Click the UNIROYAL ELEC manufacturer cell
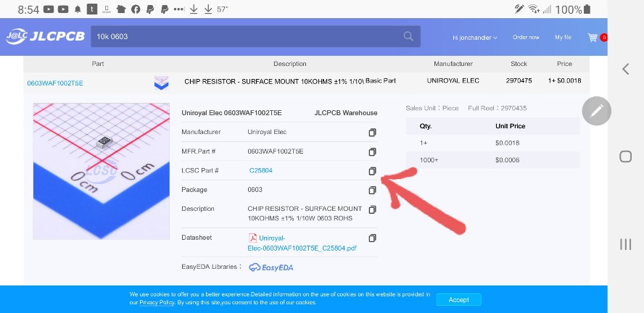The height and width of the screenshot is (313, 644). [453, 81]
